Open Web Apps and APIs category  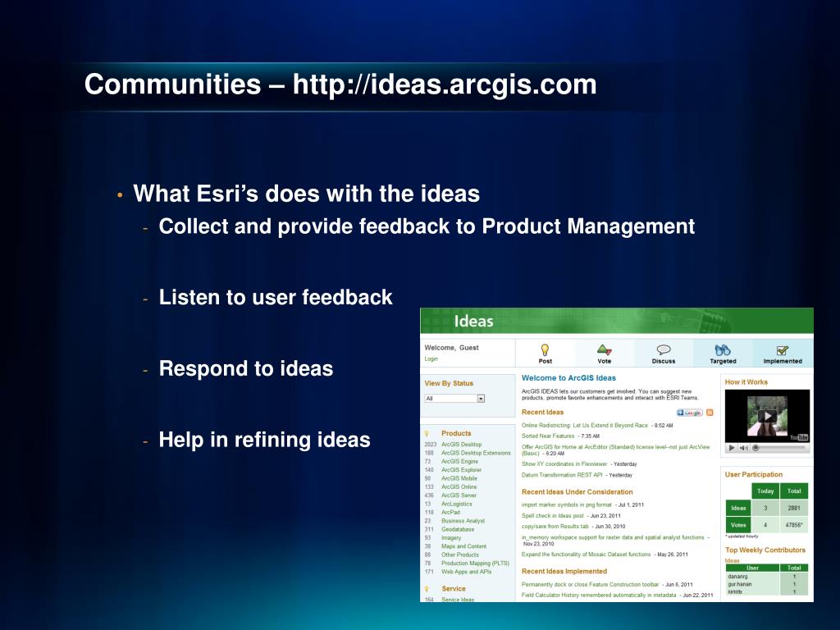(466, 572)
